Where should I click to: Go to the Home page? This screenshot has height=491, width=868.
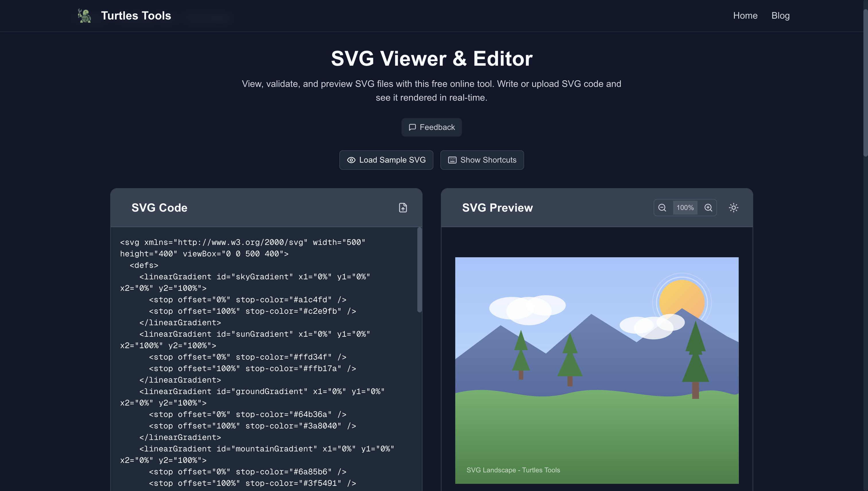coord(745,15)
